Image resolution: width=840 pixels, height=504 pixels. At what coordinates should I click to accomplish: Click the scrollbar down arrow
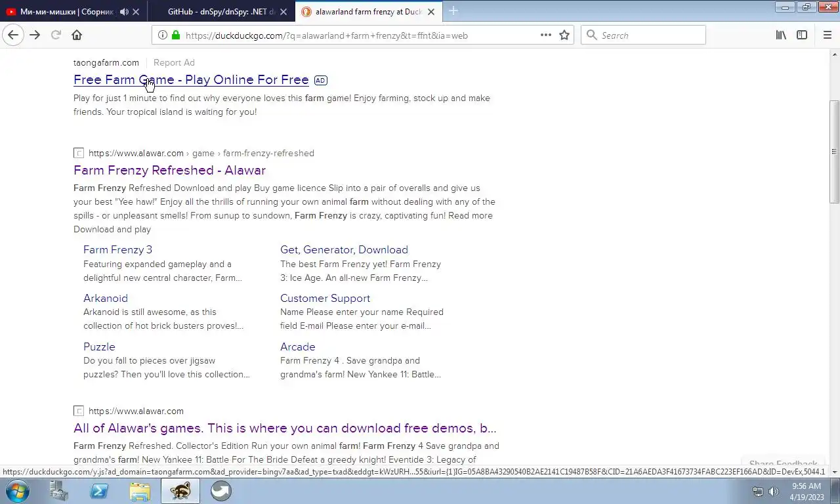tap(835, 472)
